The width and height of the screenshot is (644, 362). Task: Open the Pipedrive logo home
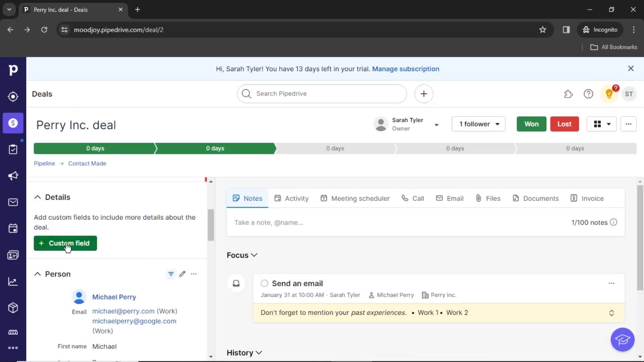coord(13,70)
